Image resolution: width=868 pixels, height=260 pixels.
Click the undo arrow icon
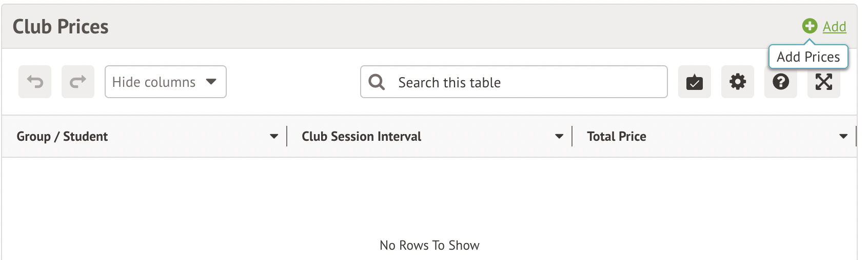point(35,82)
